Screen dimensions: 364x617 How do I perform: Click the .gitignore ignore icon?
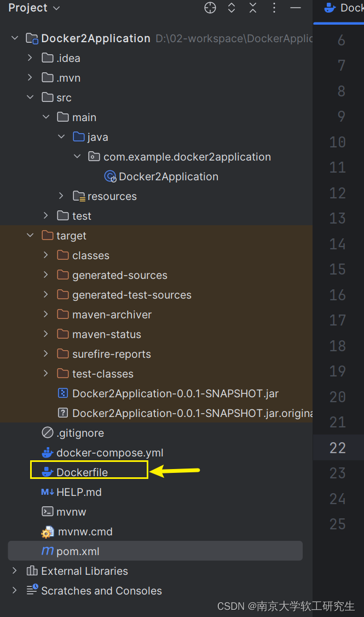[x=48, y=432]
